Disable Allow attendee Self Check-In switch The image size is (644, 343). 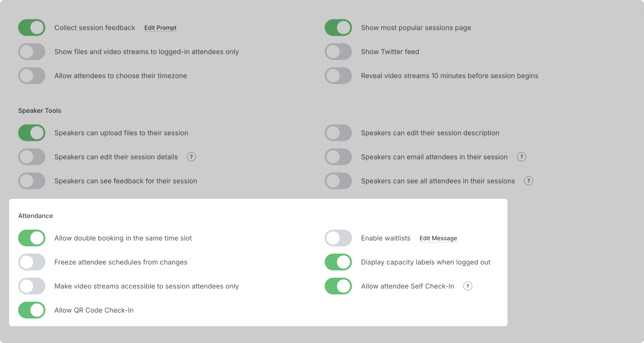tap(338, 286)
